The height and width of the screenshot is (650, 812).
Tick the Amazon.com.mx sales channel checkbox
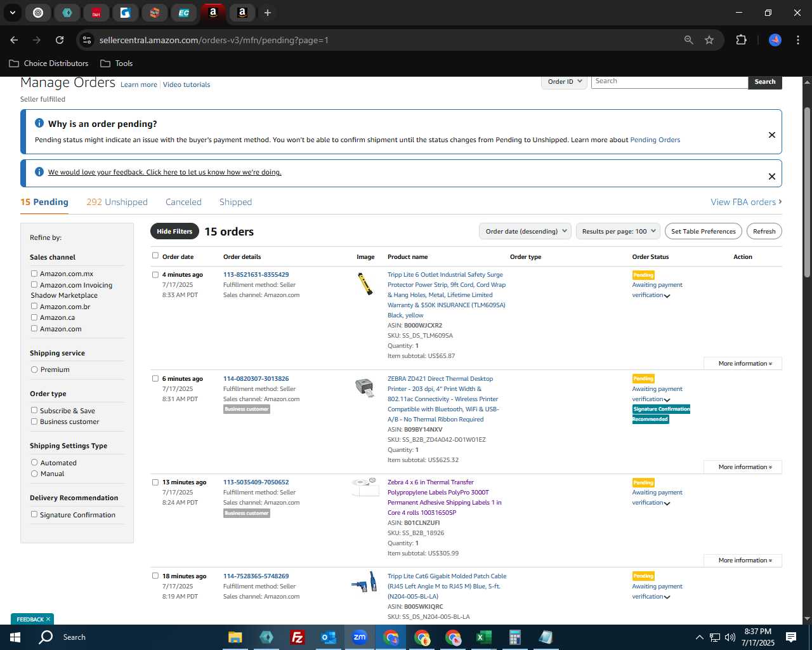click(34, 274)
